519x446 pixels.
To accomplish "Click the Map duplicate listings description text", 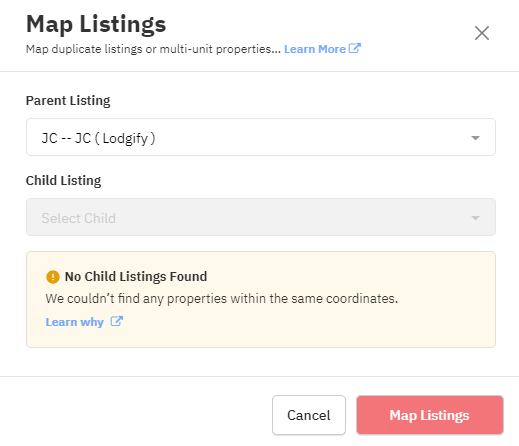I will tap(153, 49).
